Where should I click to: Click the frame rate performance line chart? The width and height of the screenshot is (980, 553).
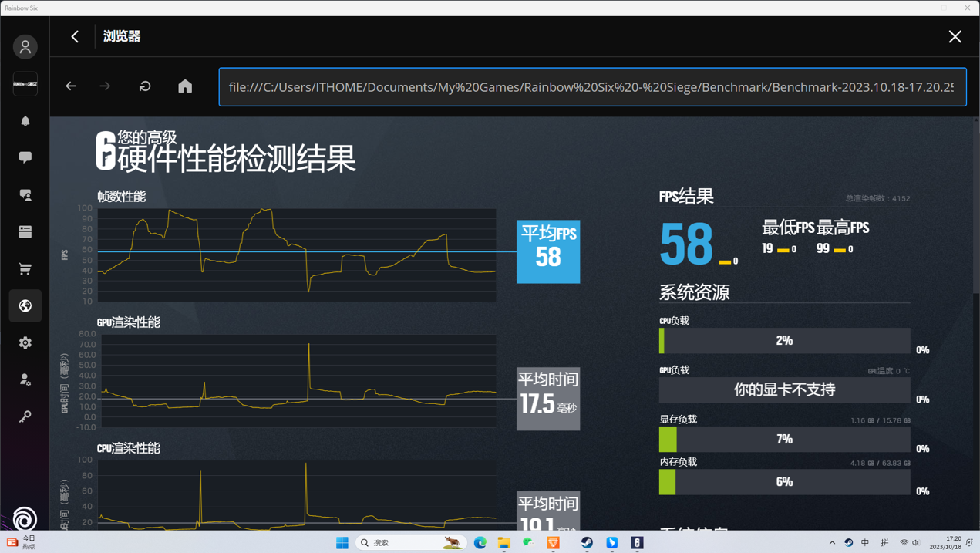pyautogui.click(x=297, y=255)
